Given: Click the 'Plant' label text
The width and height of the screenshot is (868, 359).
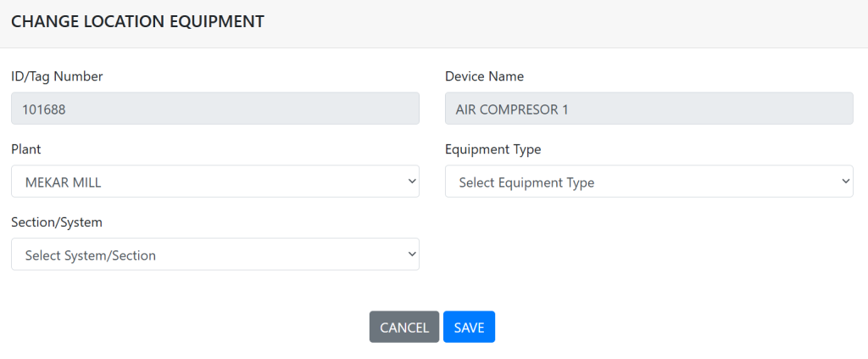Looking at the screenshot, I should pos(26,149).
